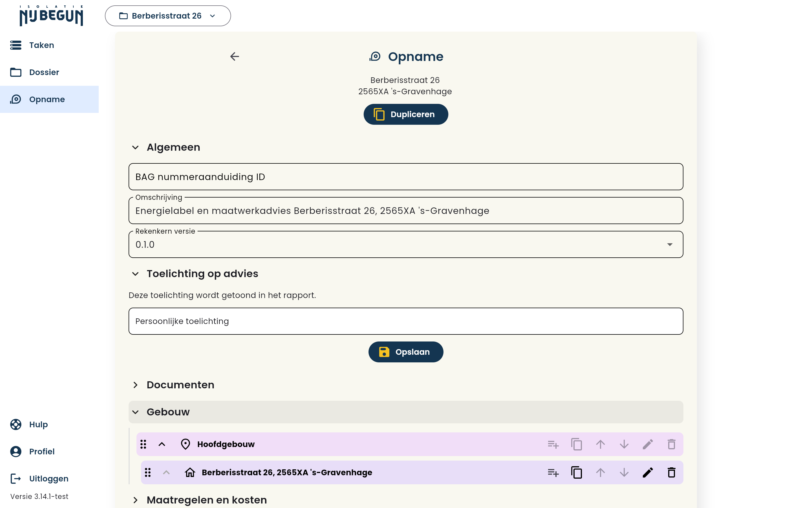Click the Hoofdgebouw location pin icon
The height and width of the screenshot is (508, 812).
pyautogui.click(x=185, y=444)
